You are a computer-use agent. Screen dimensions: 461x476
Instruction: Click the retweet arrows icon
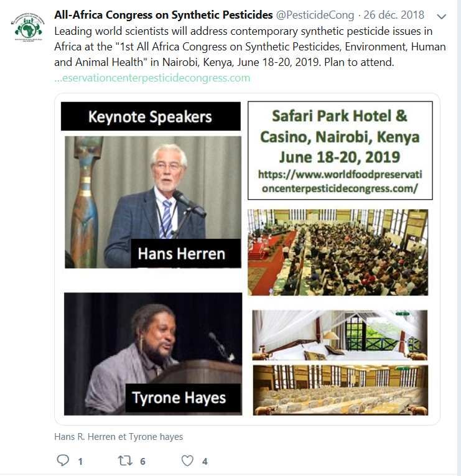tap(125, 461)
